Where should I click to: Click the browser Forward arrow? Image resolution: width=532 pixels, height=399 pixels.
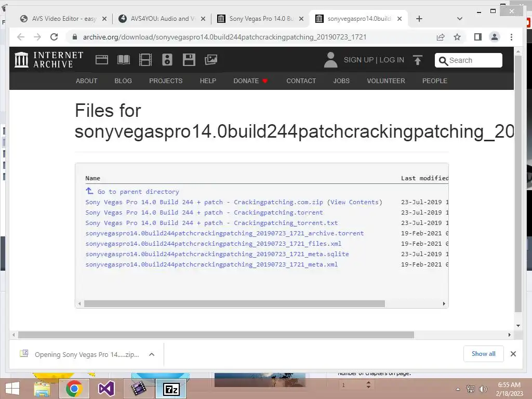pyautogui.click(x=37, y=37)
